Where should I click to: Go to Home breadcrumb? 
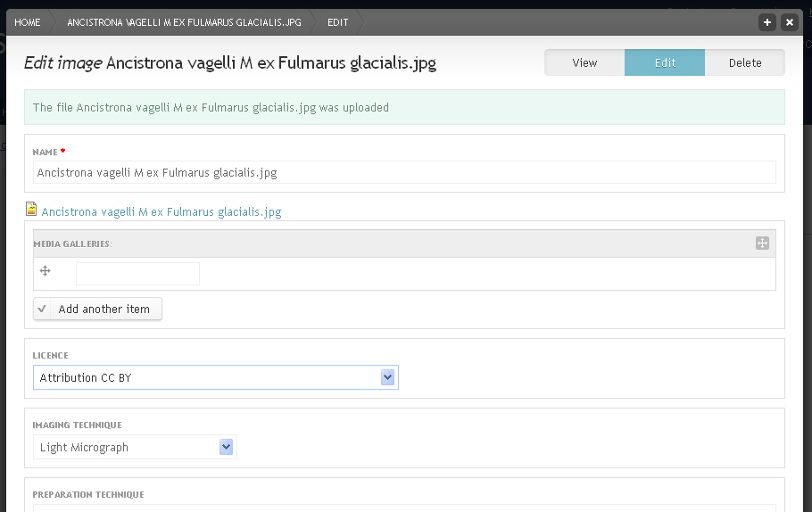(x=28, y=22)
